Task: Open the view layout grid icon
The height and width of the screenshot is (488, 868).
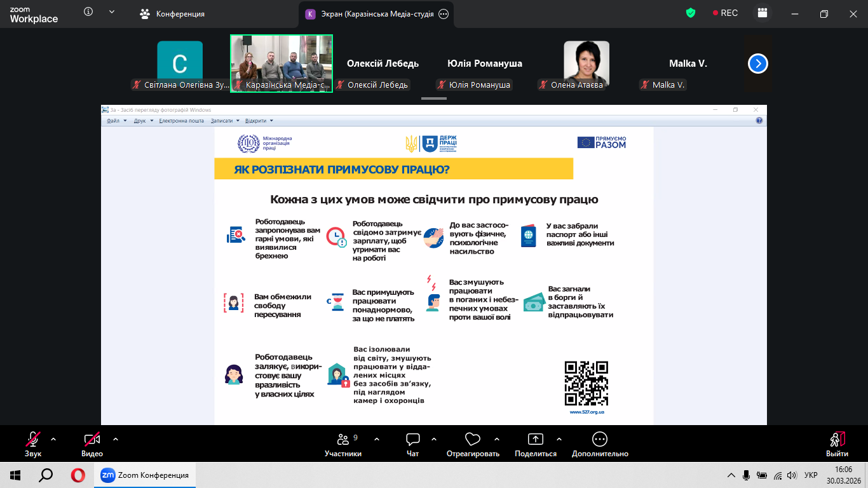Action: pyautogui.click(x=763, y=13)
